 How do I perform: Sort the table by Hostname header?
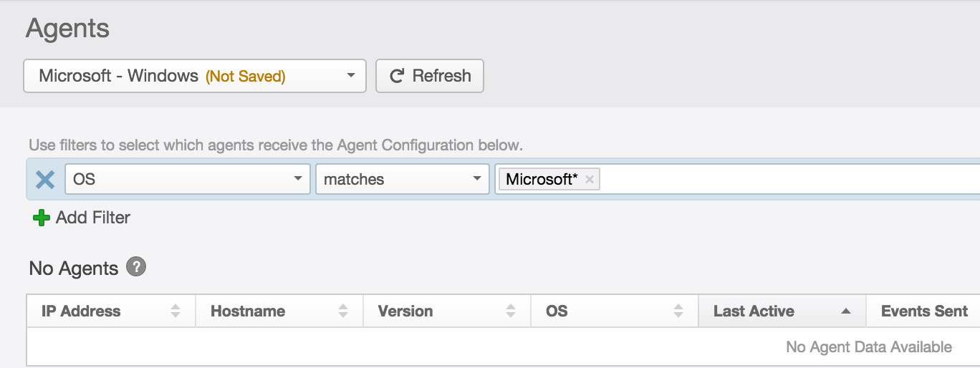tap(248, 311)
